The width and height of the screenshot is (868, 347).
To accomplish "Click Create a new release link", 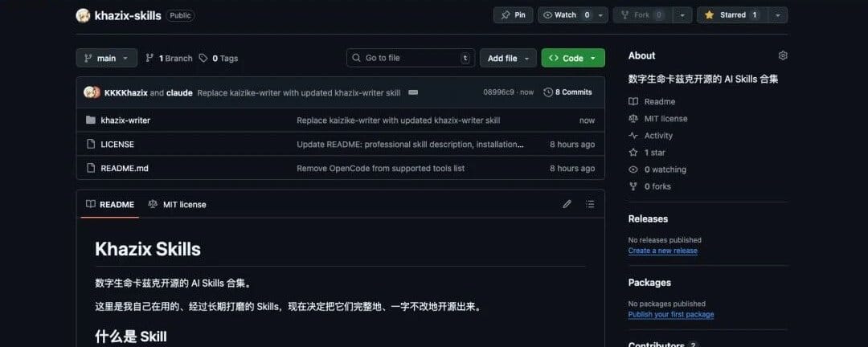I will click(662, 251).
